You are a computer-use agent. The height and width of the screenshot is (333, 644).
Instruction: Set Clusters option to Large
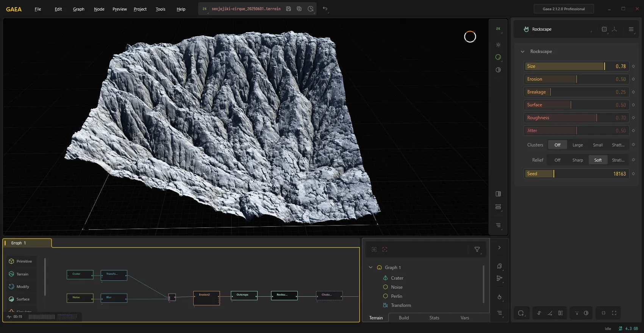click(x=577, y=145)
